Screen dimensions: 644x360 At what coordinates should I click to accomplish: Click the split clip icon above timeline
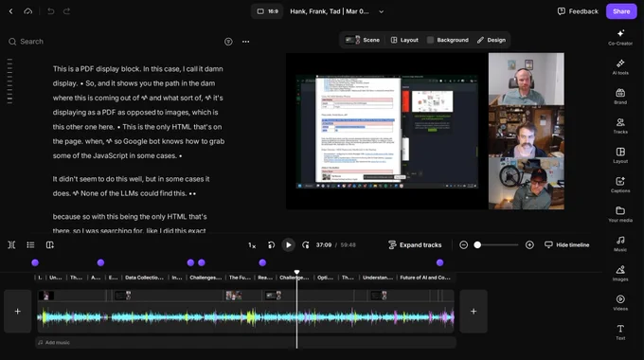(11, 245)
